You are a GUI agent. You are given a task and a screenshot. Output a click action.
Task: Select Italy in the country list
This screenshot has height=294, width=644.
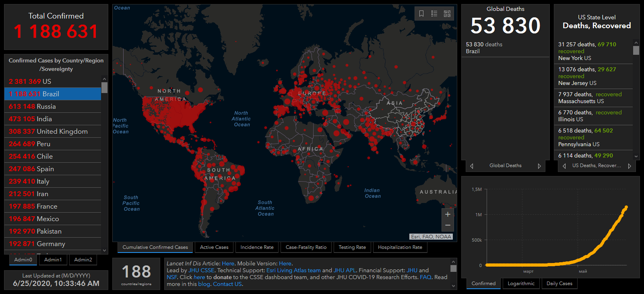coord(53,181)
